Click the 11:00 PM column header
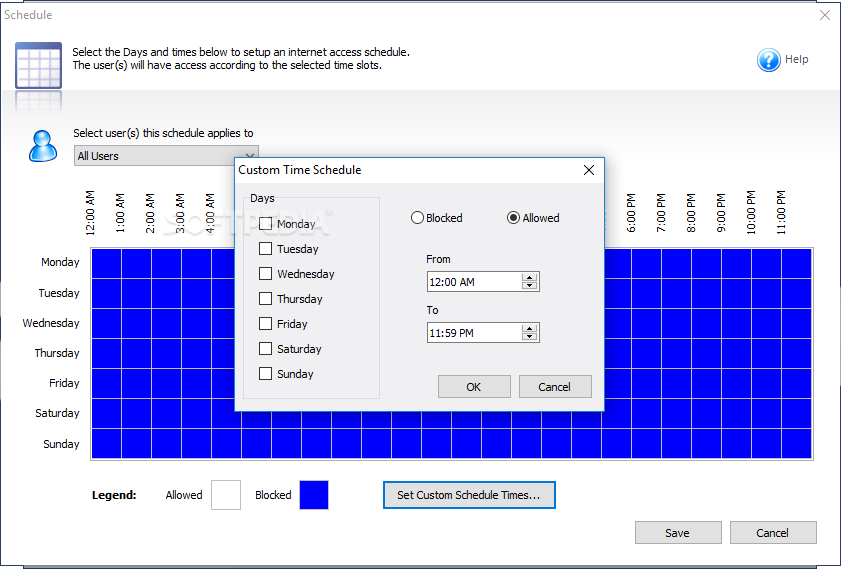This screenshot has width=841, height=569. pyautogui.click(x=781, y=213)
